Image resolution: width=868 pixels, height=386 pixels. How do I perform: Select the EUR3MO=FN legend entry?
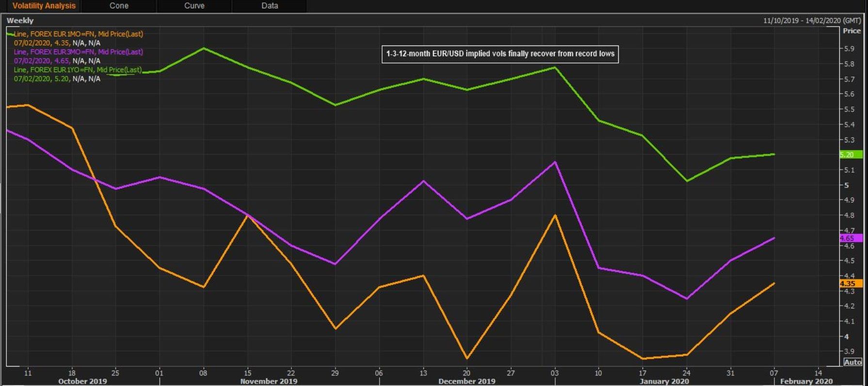coord(79,52)
